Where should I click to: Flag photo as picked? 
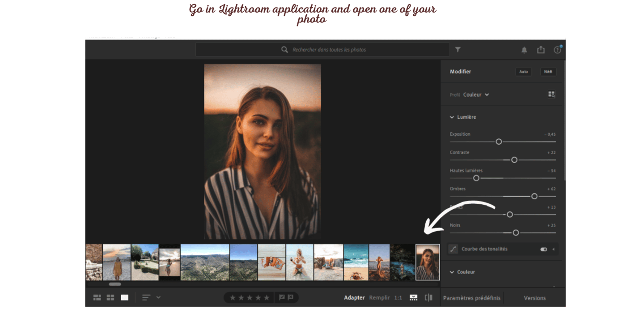point(282,297)
